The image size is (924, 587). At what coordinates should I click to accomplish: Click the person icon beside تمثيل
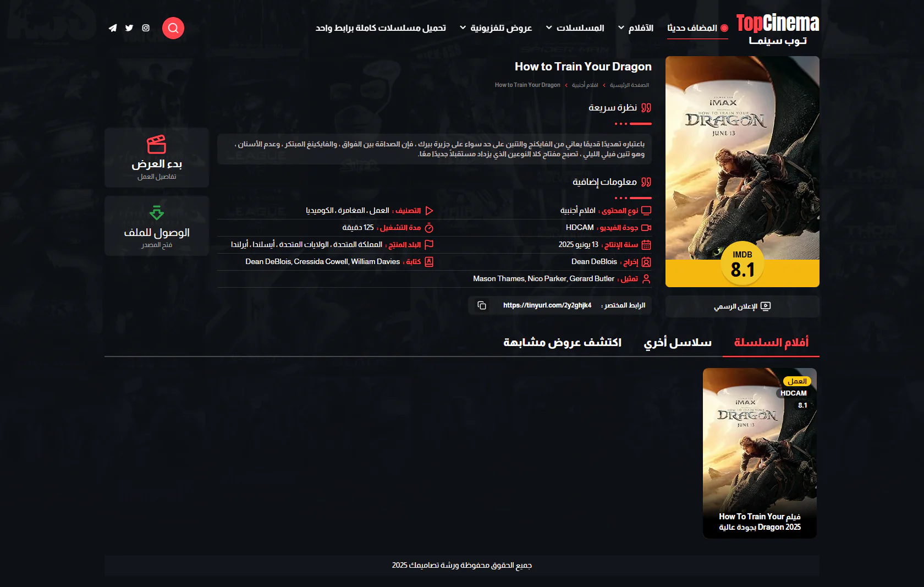pos(646,279)
